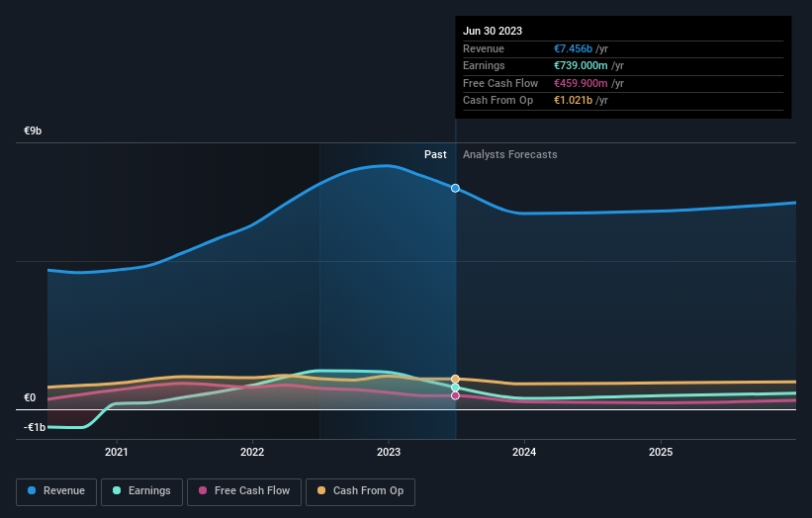Click the 2023 x-axis label
Screen dimensions: 812x518
coord(389,453)
